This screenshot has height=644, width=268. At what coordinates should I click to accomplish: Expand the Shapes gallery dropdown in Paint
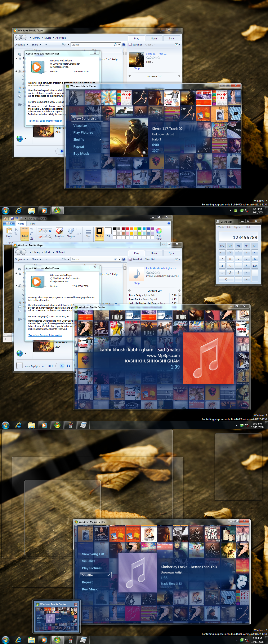71,239
